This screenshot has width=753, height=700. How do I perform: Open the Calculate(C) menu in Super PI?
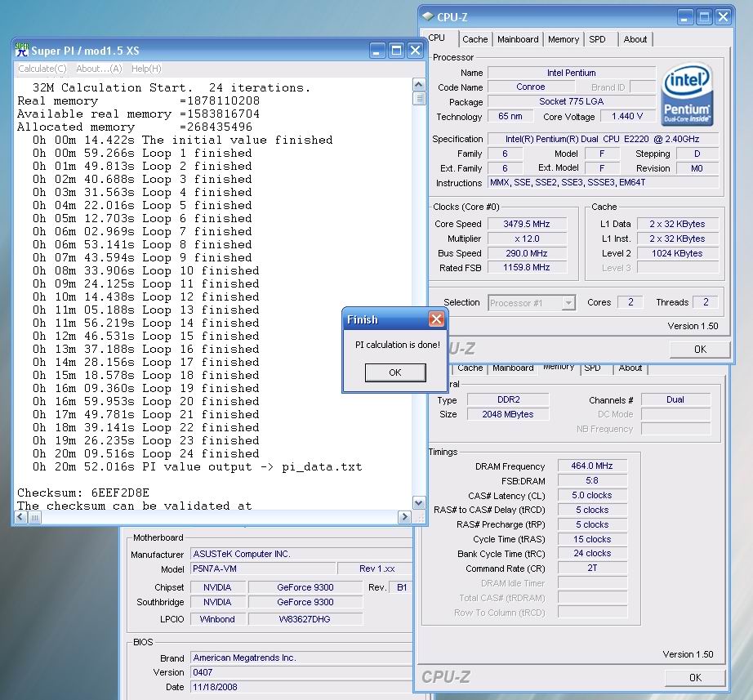pyautogui.click(x=42, y=69)
